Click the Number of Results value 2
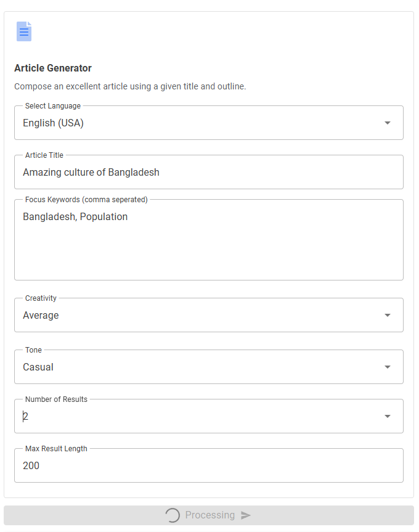Viewport: 419px width, 532px height. point(26,416)
